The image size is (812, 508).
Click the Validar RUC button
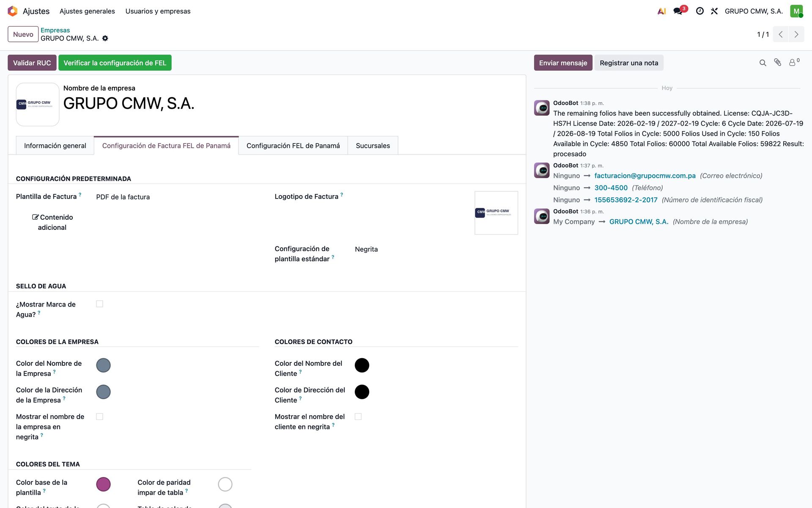pyautogui.click(x=32, y=63)
